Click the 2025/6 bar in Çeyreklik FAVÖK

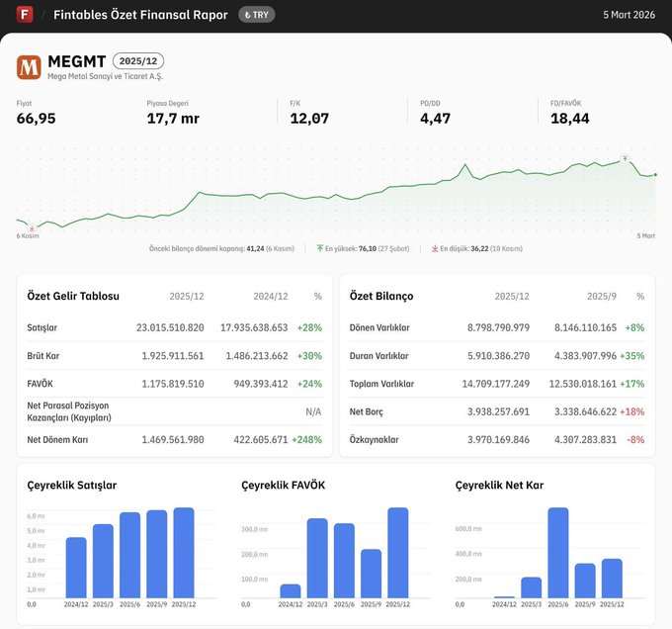coord(344,561)
